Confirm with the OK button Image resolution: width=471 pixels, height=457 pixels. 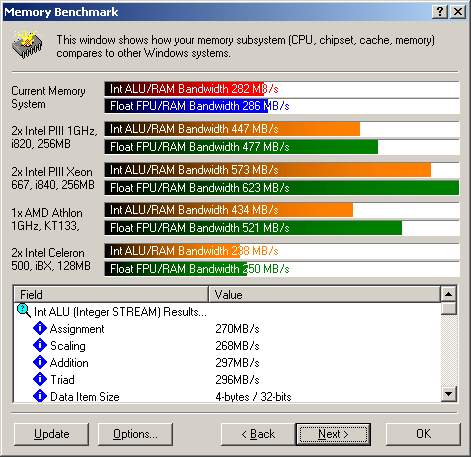(x=423, y=434)
